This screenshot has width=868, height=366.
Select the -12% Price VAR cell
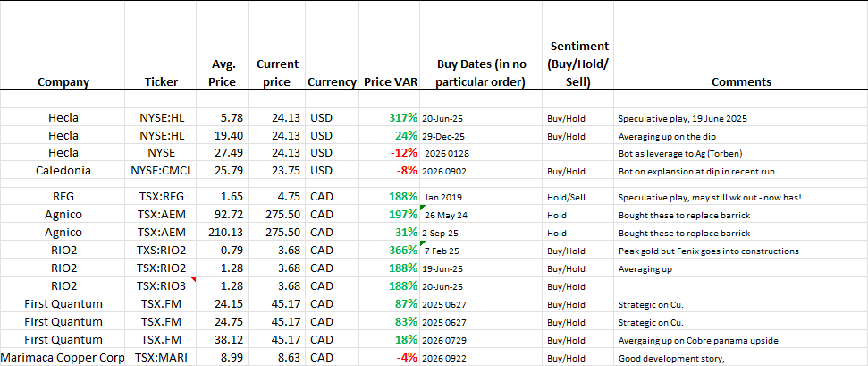tap(390, 153)
